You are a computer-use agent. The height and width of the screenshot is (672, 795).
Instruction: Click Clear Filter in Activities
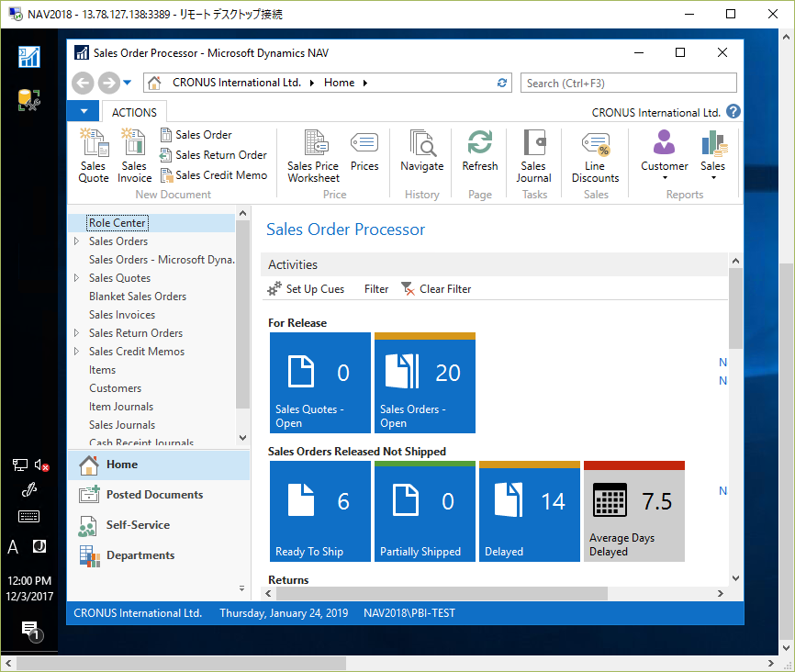click(436, 289)
